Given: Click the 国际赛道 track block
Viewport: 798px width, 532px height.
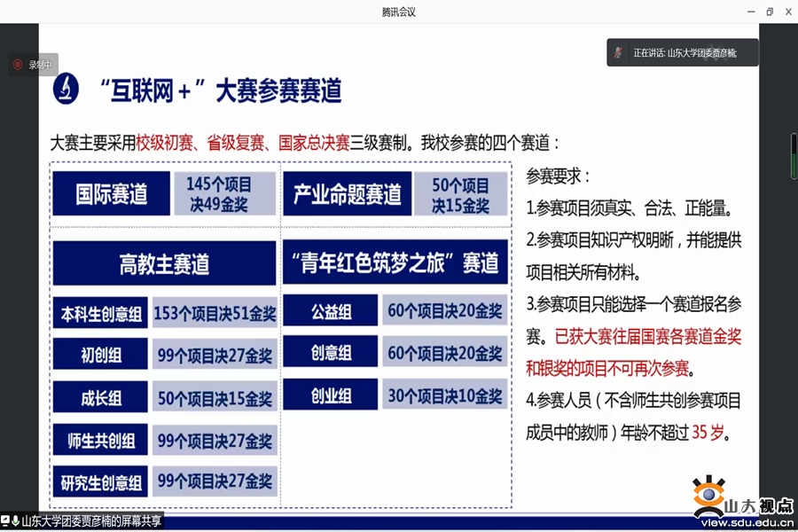Looking at the screenshot, I should pyautogui.click(x=111, y=194).
